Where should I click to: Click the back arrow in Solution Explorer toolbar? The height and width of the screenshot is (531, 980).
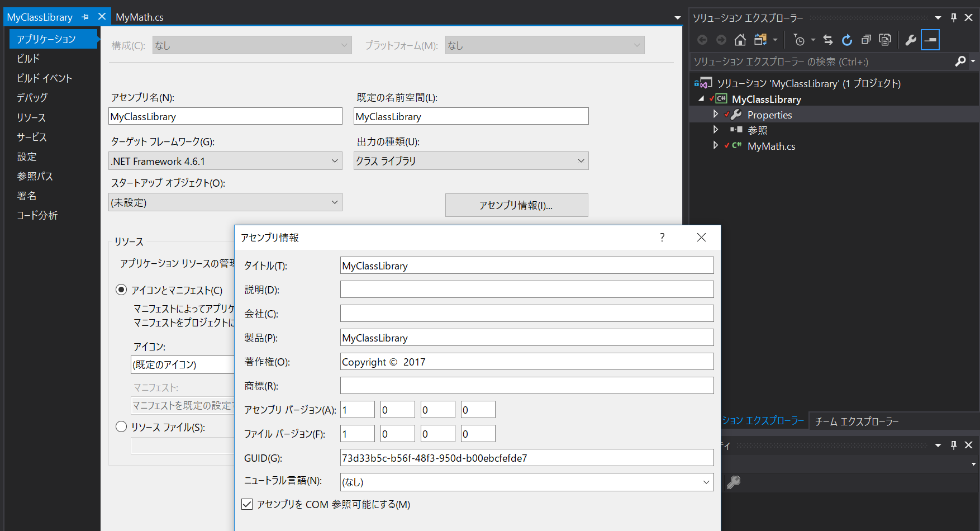click(702, 40)
